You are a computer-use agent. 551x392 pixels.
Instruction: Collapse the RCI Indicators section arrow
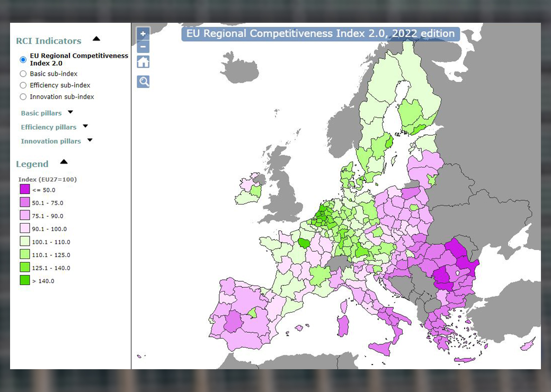pos(96,39)
